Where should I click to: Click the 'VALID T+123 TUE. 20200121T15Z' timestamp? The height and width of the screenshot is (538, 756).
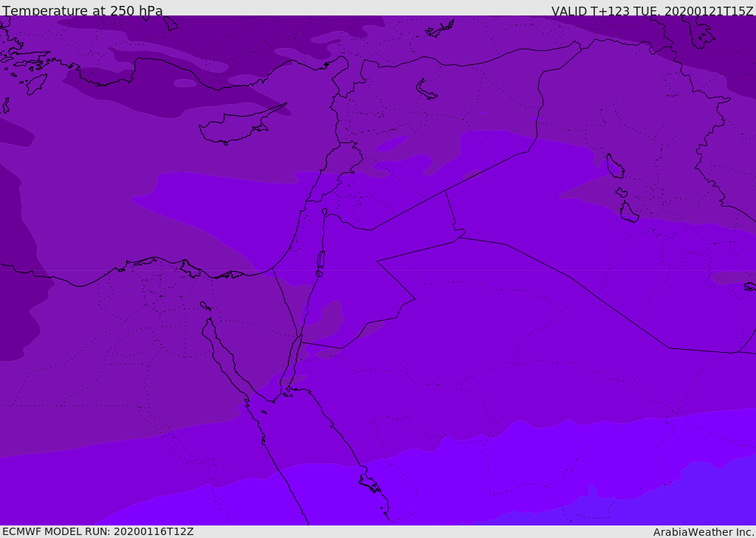[x=652, y=11]
